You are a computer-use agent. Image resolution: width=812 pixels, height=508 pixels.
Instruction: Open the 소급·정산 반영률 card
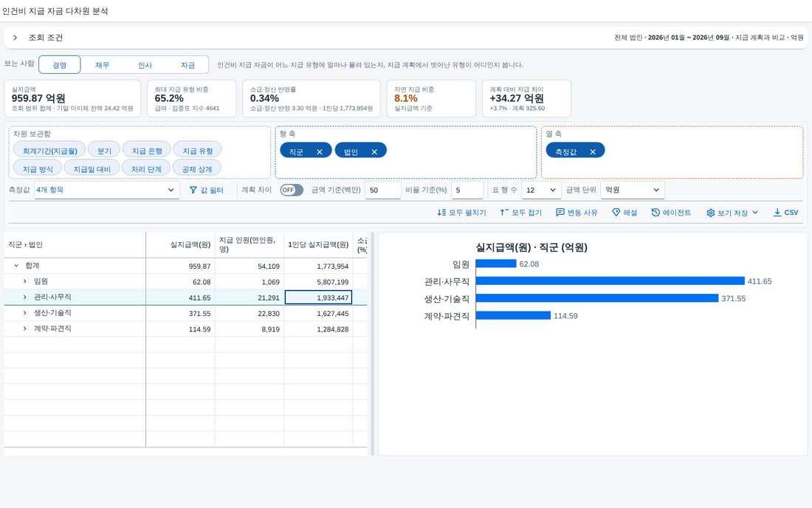point(312,98)
